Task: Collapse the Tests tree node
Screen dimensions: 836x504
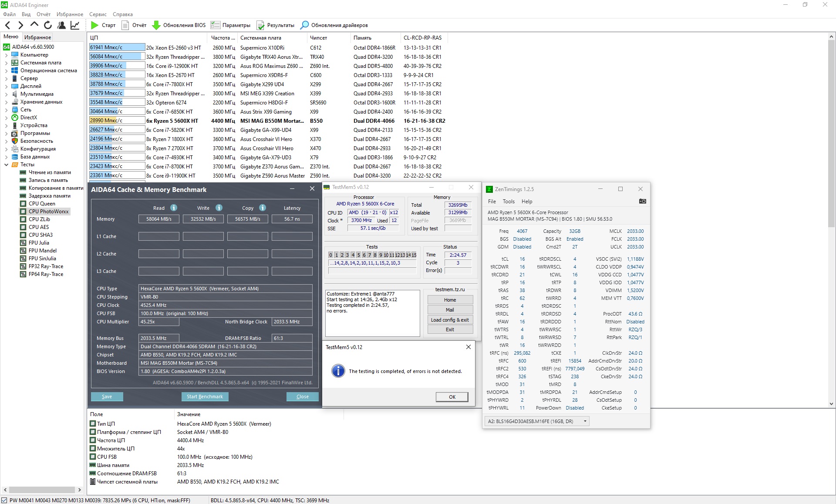Action: (6, 165)
